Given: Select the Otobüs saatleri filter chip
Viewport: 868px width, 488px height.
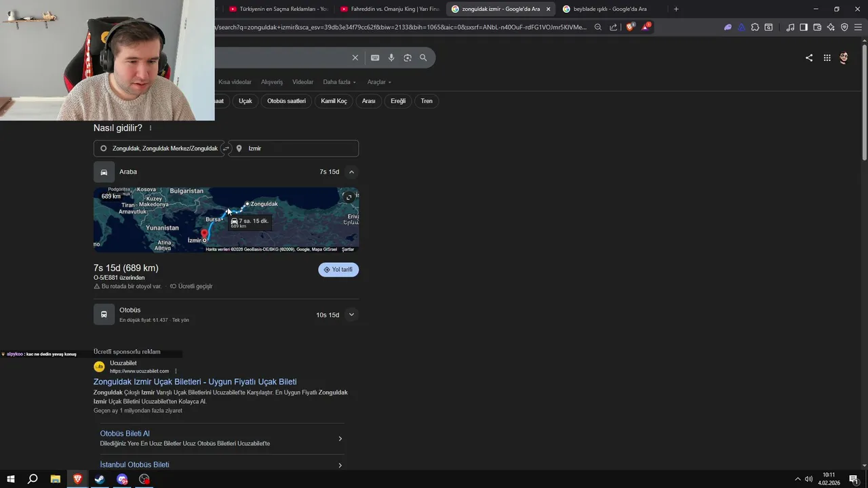Looking at the screenshot, I should tap(286, 101).
